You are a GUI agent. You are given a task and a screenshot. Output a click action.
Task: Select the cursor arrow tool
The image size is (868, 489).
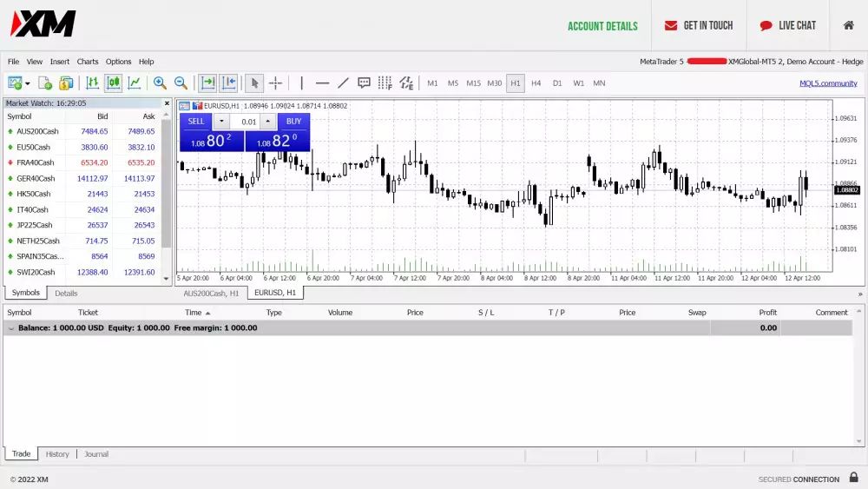click(254, 83)
